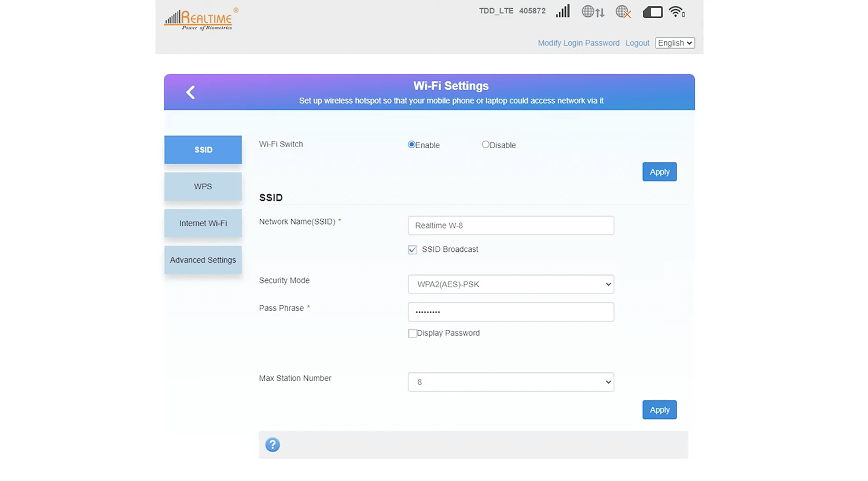Click the blue help question mark icon
The image size is (868, 481).
click(273, 445)
